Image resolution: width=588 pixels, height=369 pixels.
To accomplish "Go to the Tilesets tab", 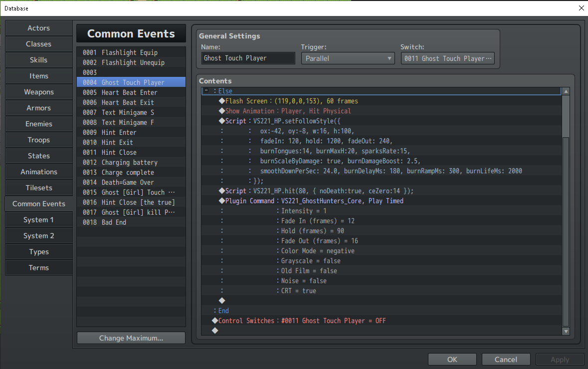I will click(38, 188).
